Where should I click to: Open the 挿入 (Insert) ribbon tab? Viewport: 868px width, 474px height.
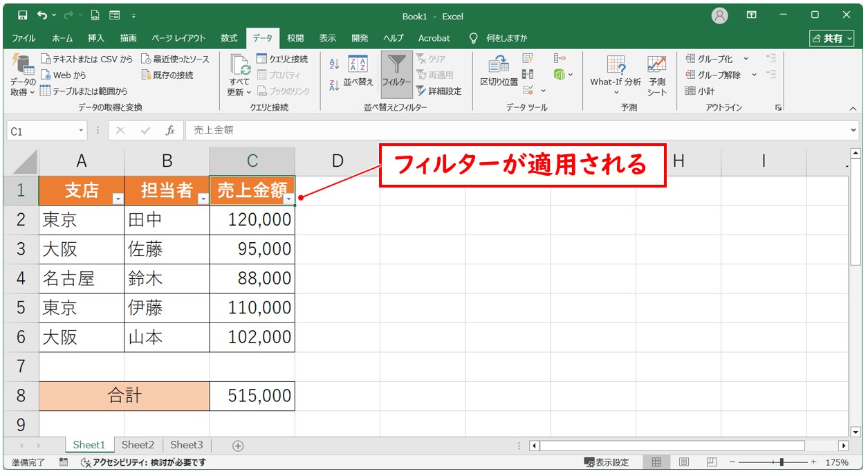(x=96, y=38)
